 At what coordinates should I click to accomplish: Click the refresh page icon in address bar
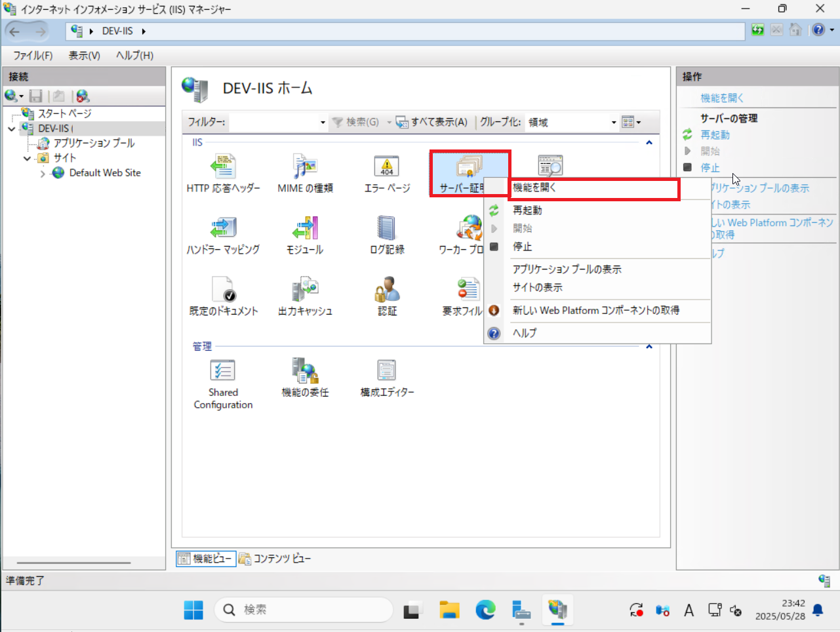coord(758,30)
